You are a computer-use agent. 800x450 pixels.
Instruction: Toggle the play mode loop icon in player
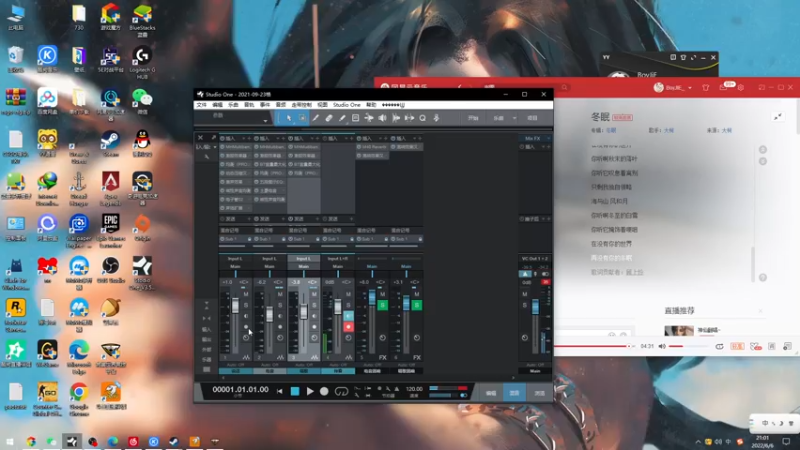719,346
